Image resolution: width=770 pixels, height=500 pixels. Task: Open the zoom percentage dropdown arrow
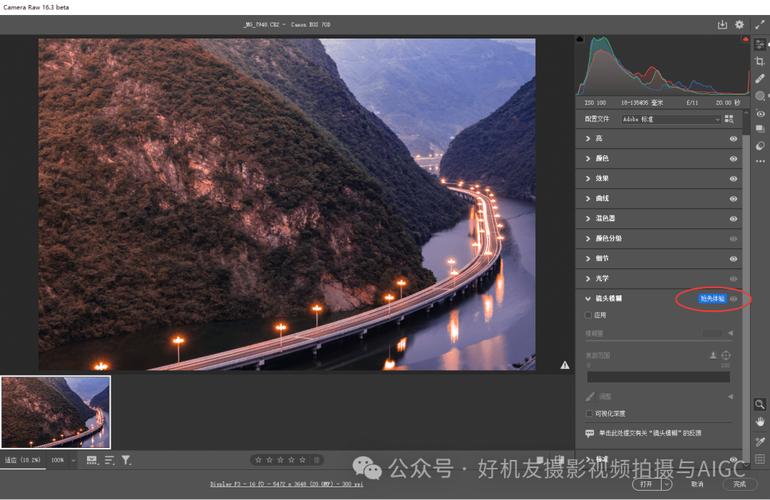pos(74,460)
